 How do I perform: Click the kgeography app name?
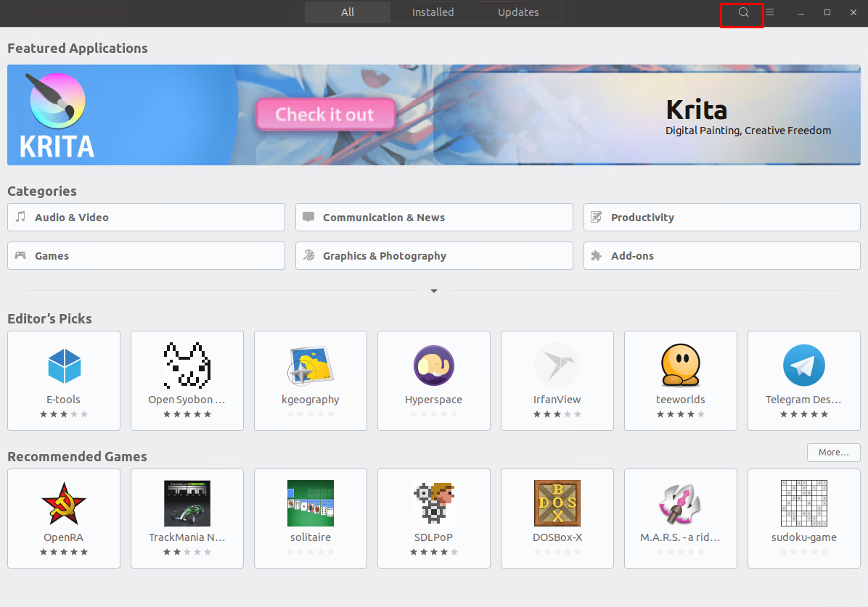311,400
